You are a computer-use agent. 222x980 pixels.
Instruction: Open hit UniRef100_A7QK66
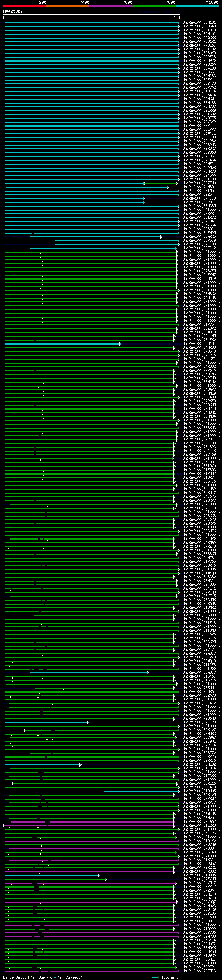(x=199, y=38)
